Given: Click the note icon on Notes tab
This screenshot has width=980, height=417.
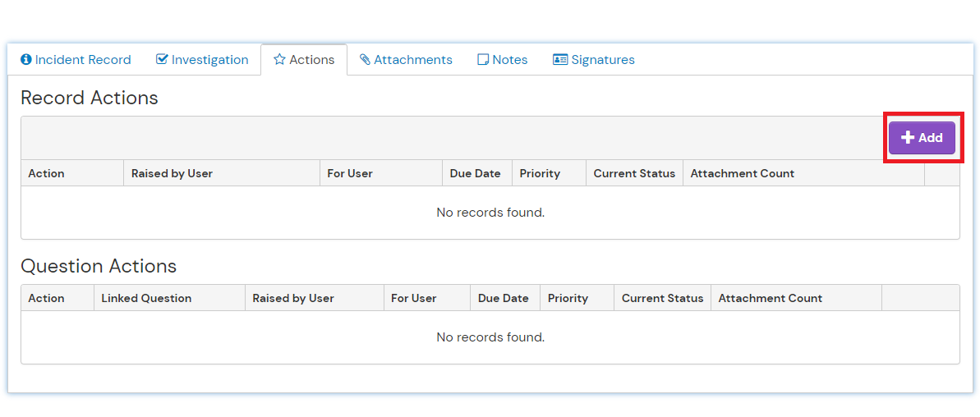Looking at the screenshot, I should [483, 60].
